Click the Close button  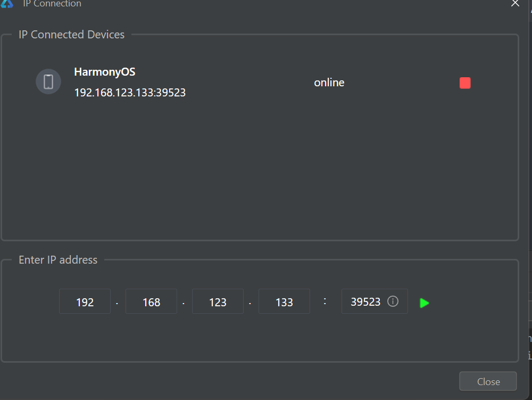pos(488,381)
